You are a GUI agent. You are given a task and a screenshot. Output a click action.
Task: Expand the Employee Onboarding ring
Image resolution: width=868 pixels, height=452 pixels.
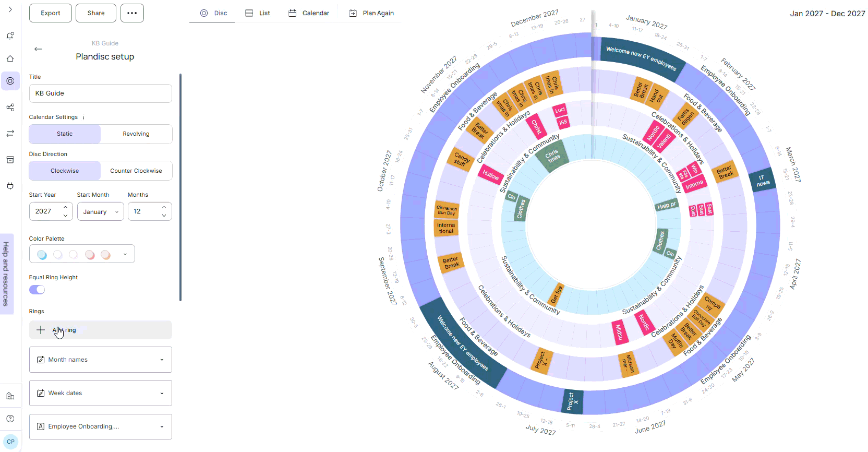point(101,426)
